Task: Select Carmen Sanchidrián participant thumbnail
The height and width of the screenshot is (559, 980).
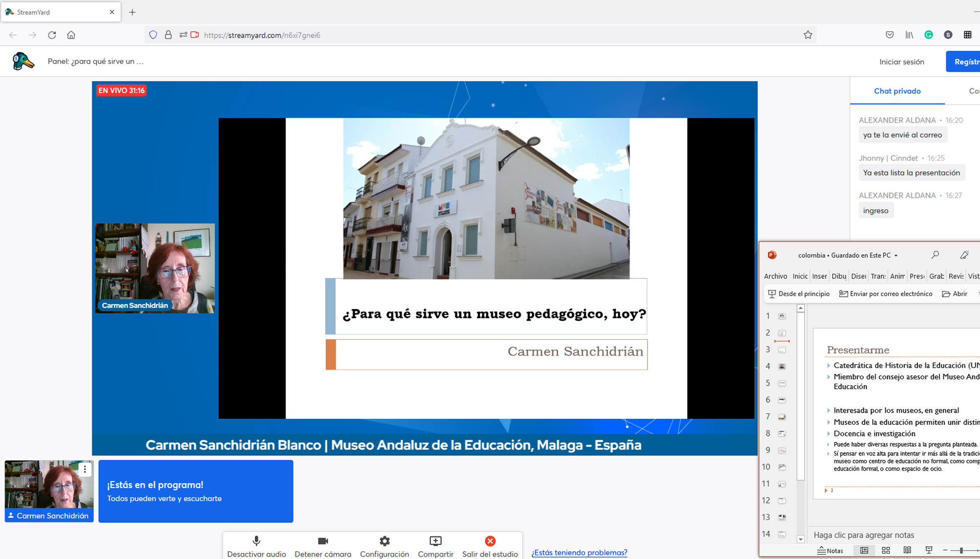Action: [49, 490]
